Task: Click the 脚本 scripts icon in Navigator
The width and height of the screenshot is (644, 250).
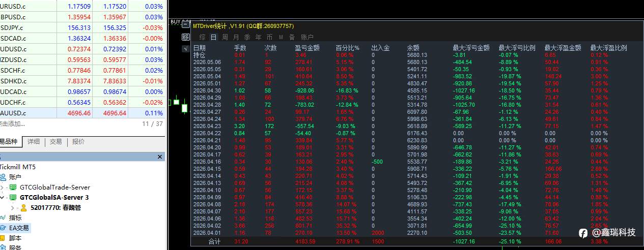Action: point(3,238)
